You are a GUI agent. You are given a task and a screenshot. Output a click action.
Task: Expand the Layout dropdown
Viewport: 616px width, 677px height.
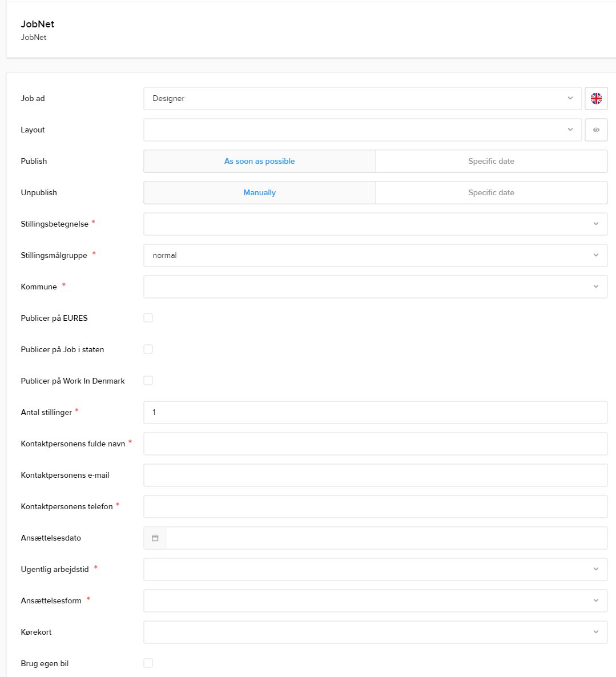coord(362,130)
